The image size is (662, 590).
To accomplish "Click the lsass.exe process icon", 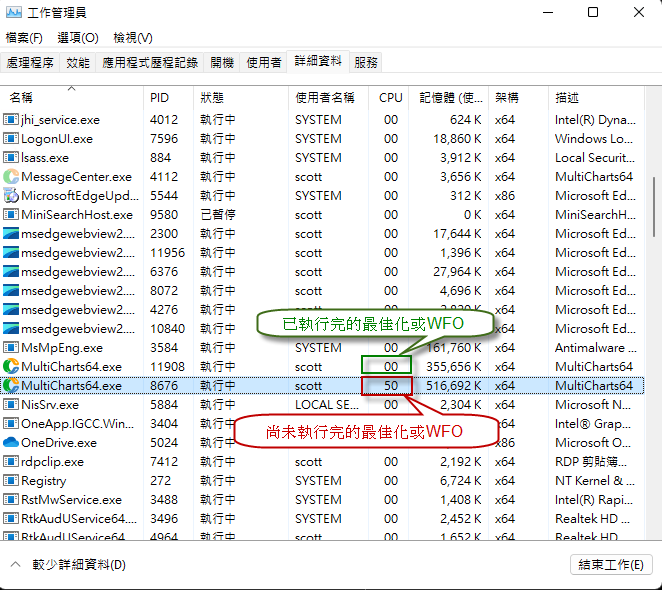I will coord(11,158).
